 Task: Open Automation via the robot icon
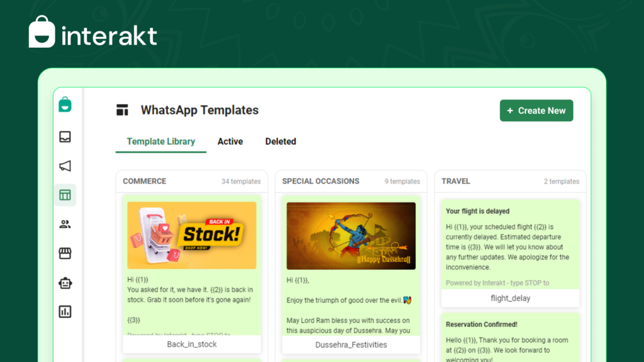coord(65,282)
